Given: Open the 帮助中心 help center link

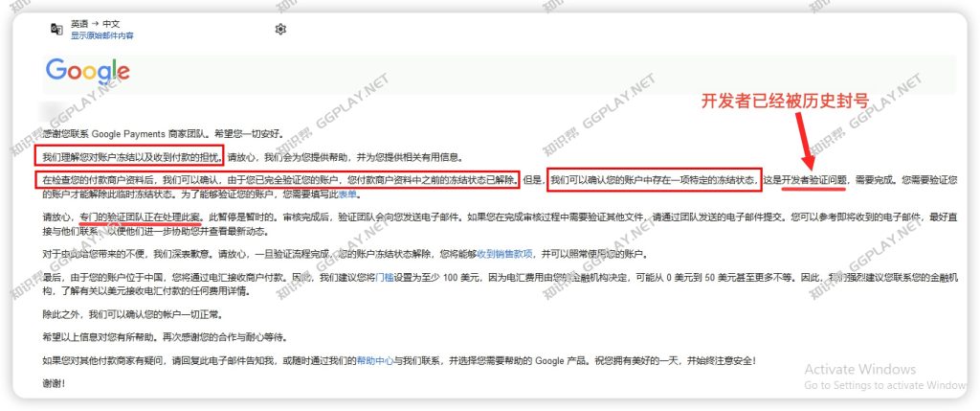Looking at the screenshot, I should (375, 360).
